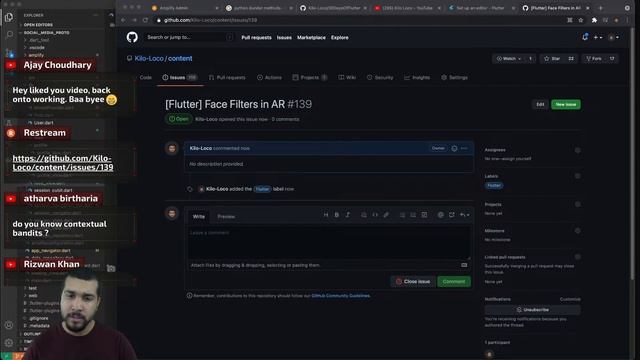Open the plus create-new dropdown
The image size is (640, 360).
point(598,38)
